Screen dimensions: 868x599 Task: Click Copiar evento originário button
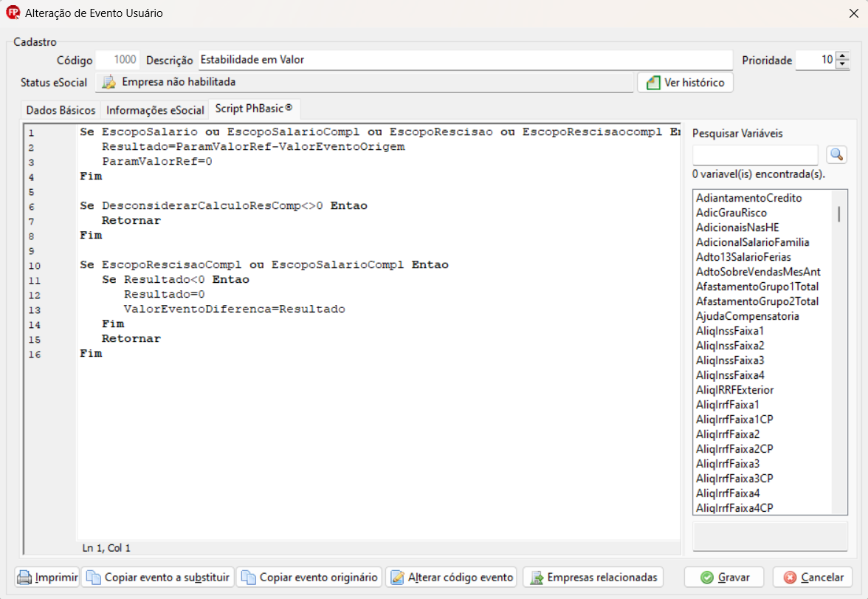click(x=309, y=578)
